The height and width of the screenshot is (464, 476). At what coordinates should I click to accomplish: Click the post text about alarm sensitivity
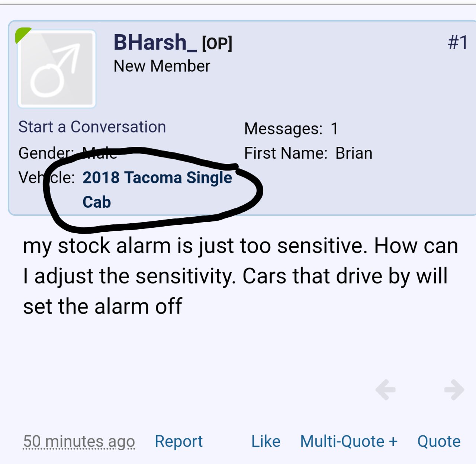(x=240, y=276)
